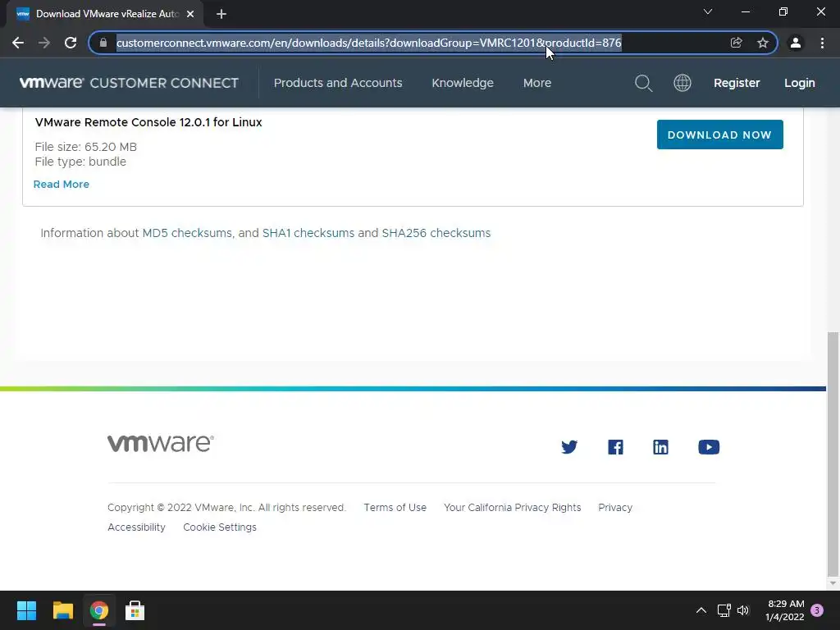Image resolution: width=840 pixels, height=630 pixels.
Task: Click the browser forward arrow
Action: pyautogui.click(x=44, y=43)
